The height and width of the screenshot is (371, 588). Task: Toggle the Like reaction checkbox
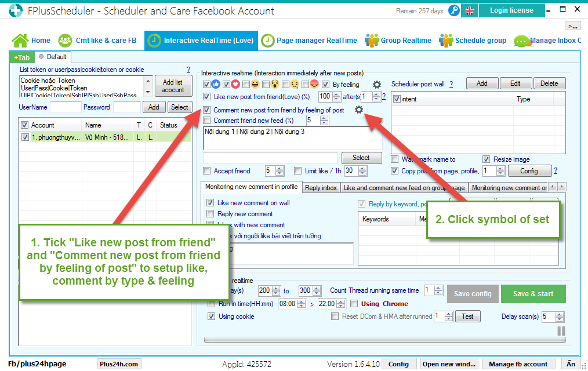pyautogui.click(x=206, y=84)
